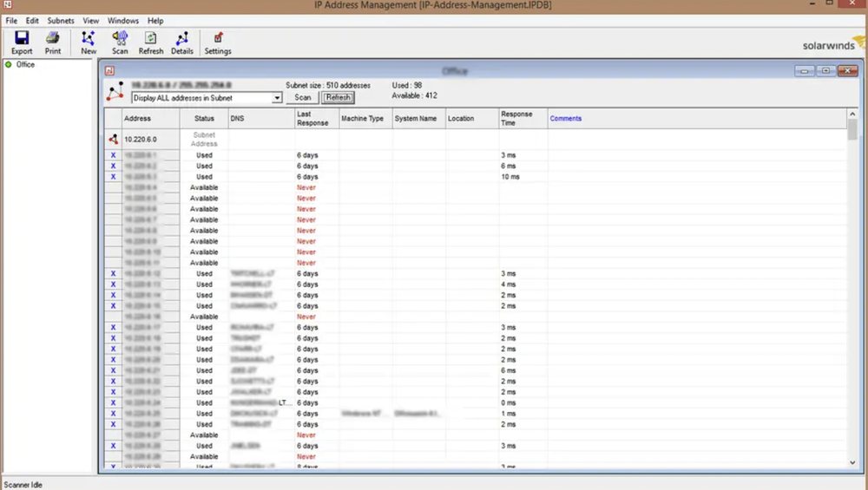The image size is (868, 490).
Task: Open the Edit menu
Action: (x=32, y=21)
